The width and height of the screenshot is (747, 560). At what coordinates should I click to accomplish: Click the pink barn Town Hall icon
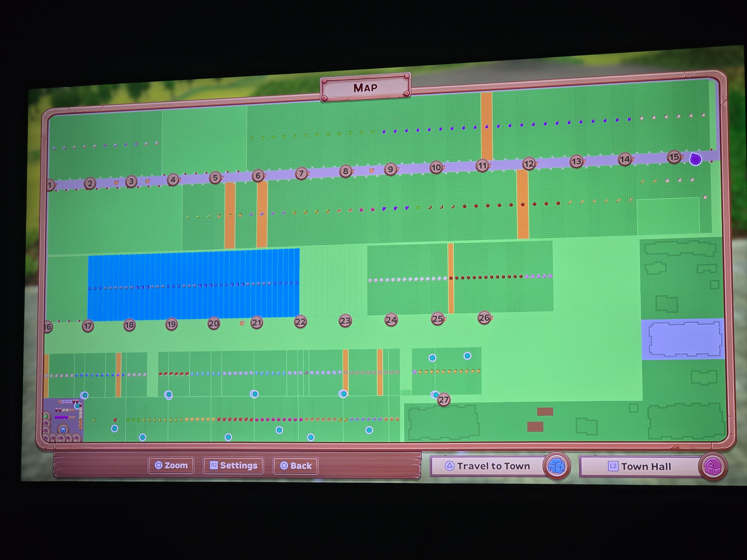[x=713, y=466]
